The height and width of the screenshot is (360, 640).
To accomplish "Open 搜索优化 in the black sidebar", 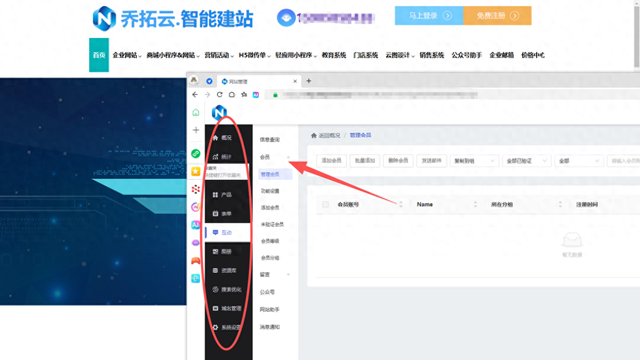I will click(227, 289).
